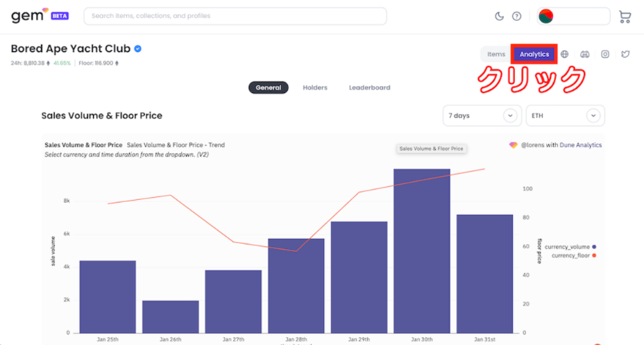Open the Discord icon link
The image size is (644, 345).
pyautogui.click(x=585, y=54)
